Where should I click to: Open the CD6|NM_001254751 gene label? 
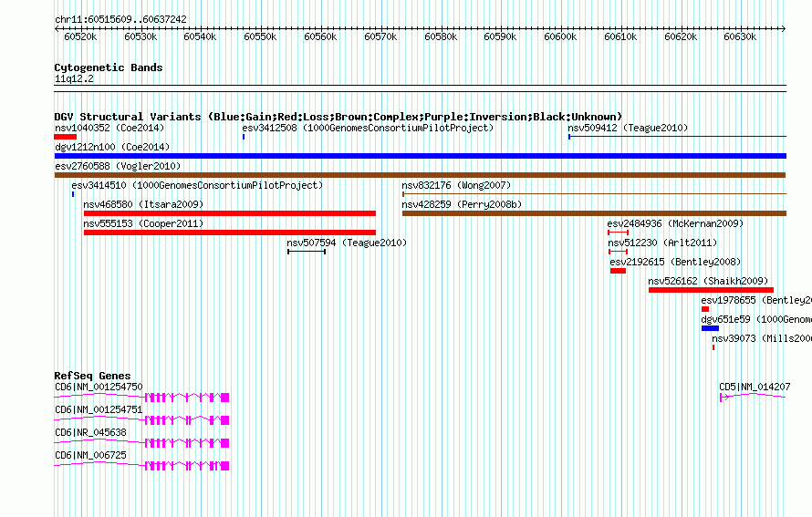tap(99, 409)
